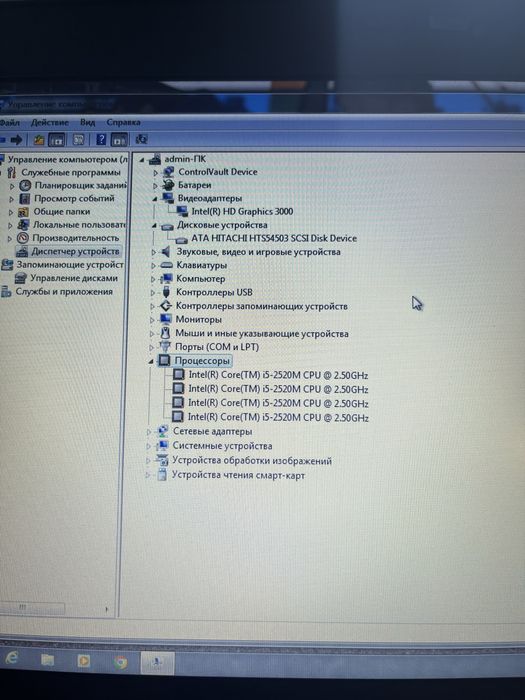Viewport: 525px width, 700px height.
Task: Select Производительность in left tree
Action: [76, 238]
